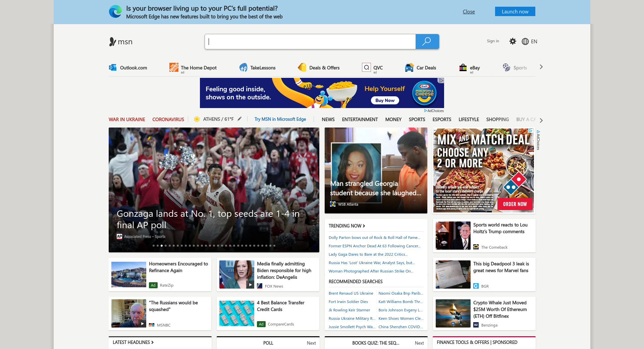The height and width of the screenshot is (349, 644).
Task: Expand Latest Headlines section arrow
Action: (152, 342)
